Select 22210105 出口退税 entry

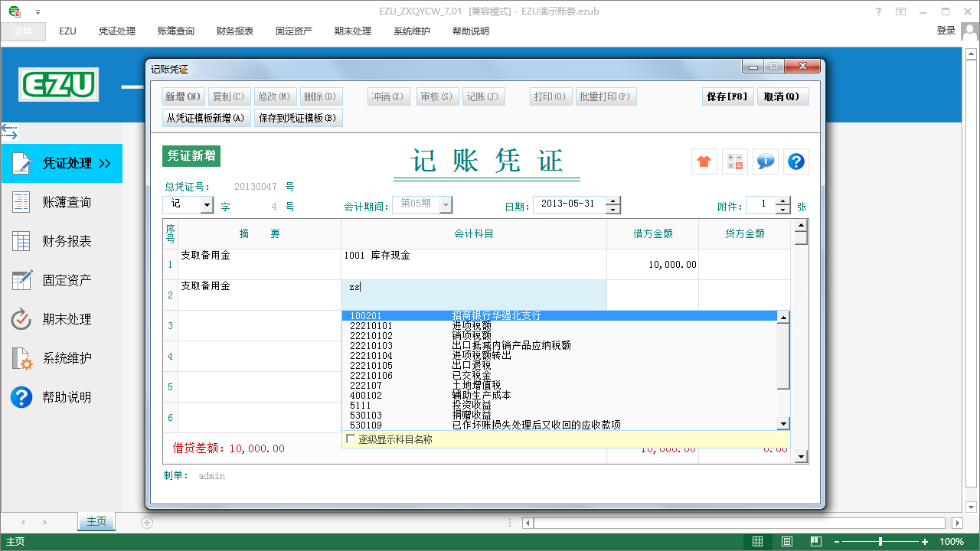(559, 365)
